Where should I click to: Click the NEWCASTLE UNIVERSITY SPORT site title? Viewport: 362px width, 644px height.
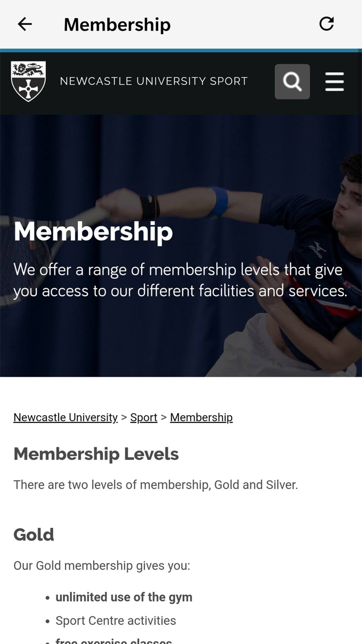(153, 81)
